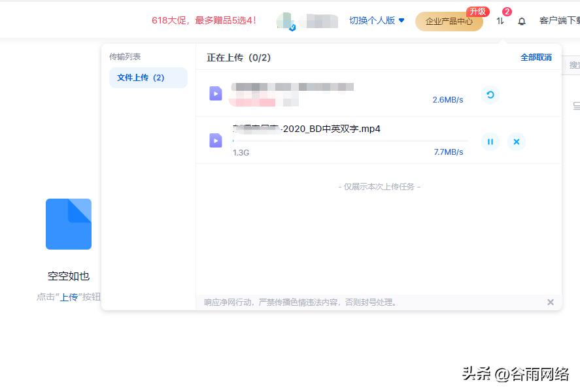This screenshot has height=392, width=580.
Task: Click the blue document illustration in empty area
Action: 68,223
